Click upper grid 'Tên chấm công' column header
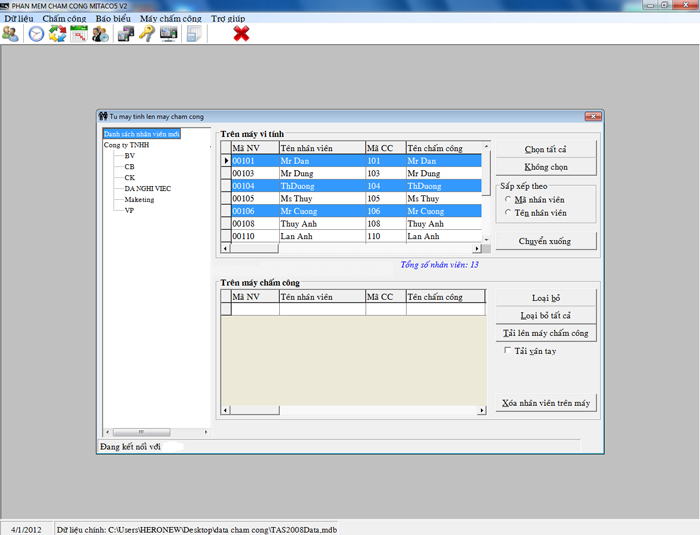This screenshot has width=700, height=535. [444, 148]
